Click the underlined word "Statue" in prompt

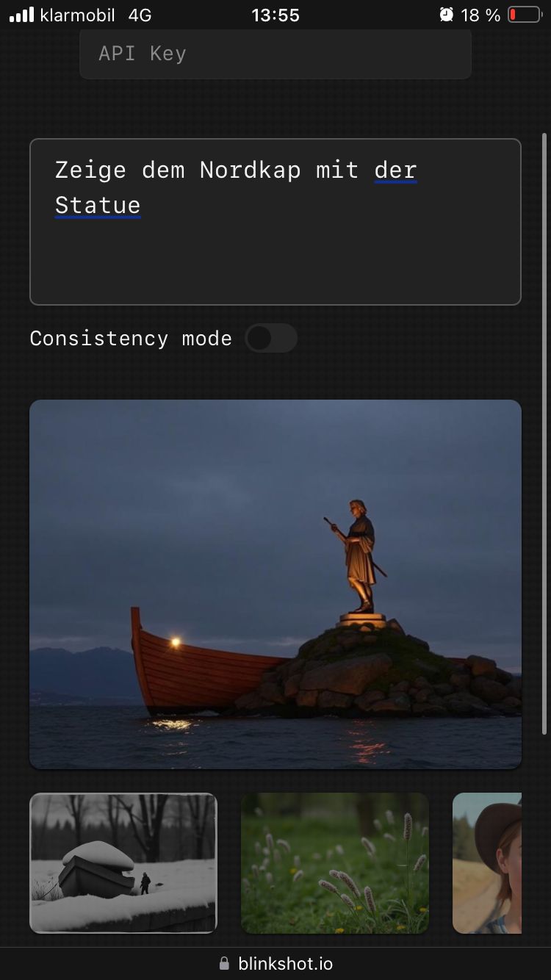pos(98,206)
